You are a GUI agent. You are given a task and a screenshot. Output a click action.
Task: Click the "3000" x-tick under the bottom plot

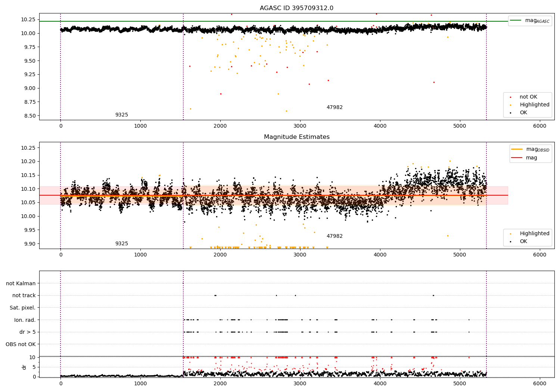click(300, 384)
